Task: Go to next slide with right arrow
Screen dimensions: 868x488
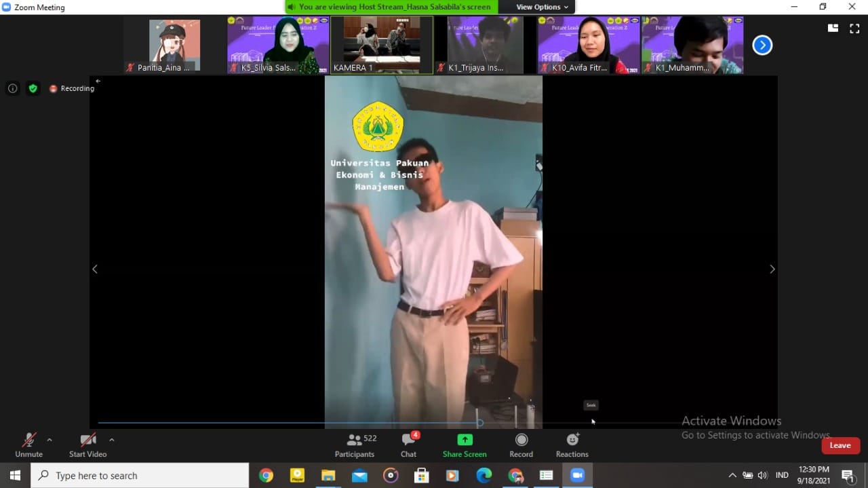Action: click(x=772, y=269)
